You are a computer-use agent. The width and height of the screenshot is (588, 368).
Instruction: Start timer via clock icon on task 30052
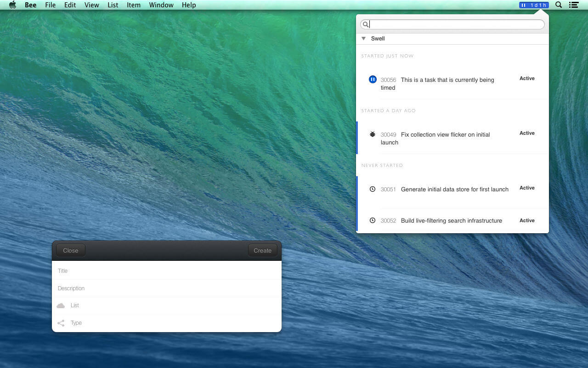click(373, 220)
